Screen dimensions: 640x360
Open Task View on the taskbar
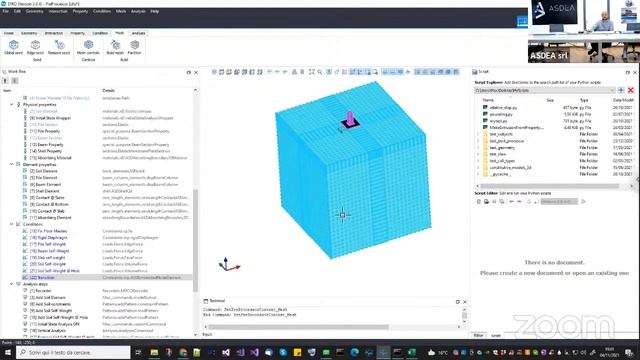pos(138,352)
